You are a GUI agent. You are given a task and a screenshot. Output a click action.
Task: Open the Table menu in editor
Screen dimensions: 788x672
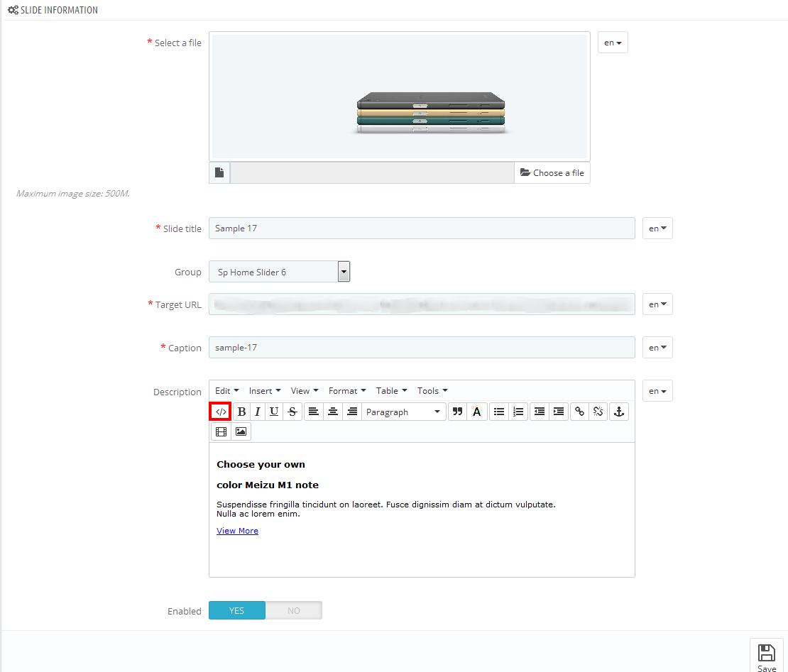[391, 391]
